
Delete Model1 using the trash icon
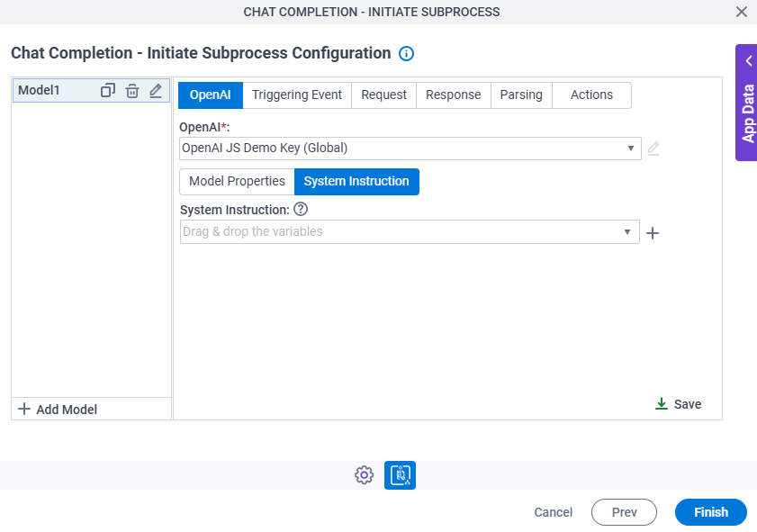click(x=132, y=90)
